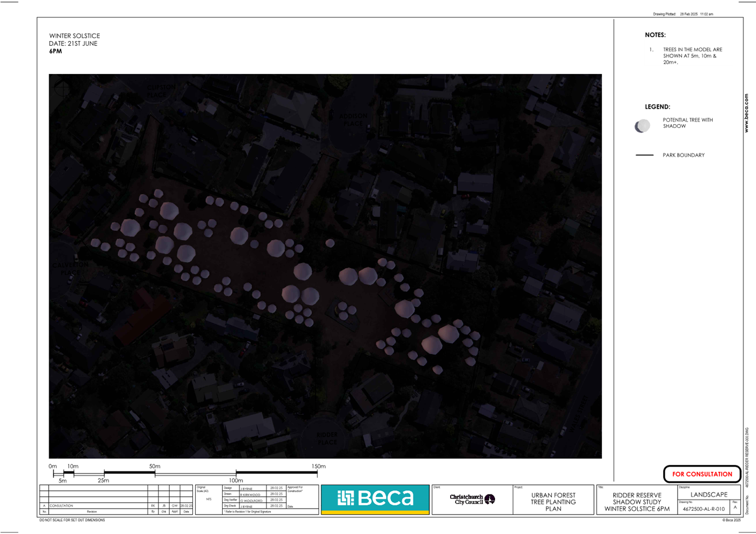Select the Christchurch City Council logo
756x534 pixels.
(471, 499)
